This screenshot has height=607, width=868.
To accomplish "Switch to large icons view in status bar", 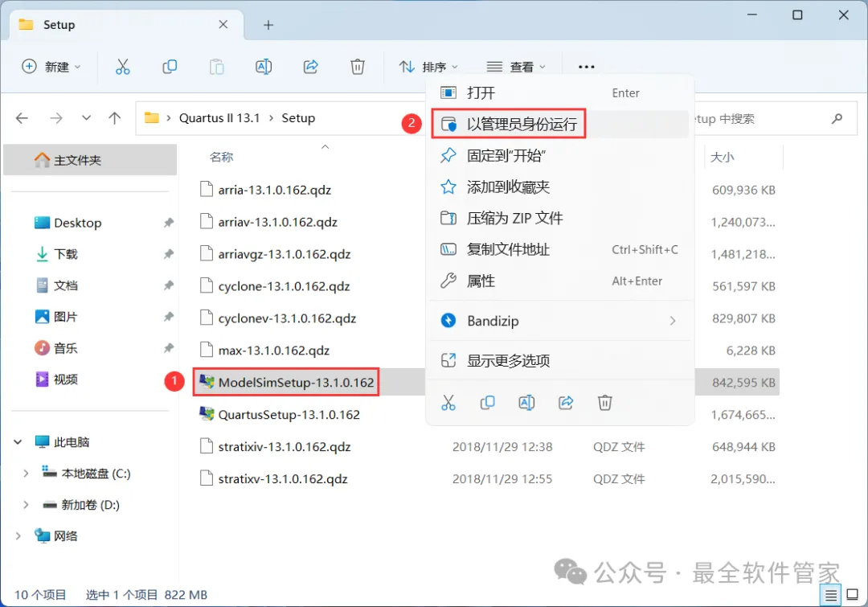I will tap(853, 595).
